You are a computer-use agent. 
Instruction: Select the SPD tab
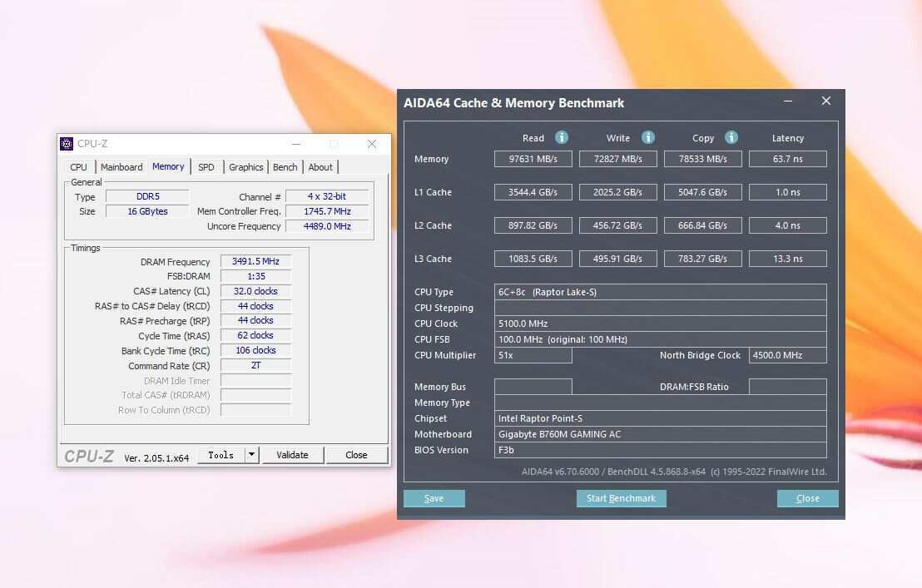coord(206,167)
